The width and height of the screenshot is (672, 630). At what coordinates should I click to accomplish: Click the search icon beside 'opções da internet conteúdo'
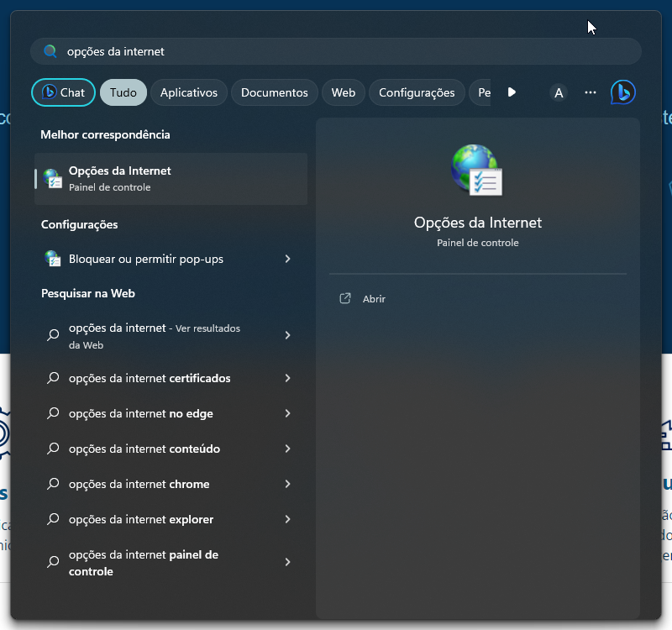pos(53,449)
